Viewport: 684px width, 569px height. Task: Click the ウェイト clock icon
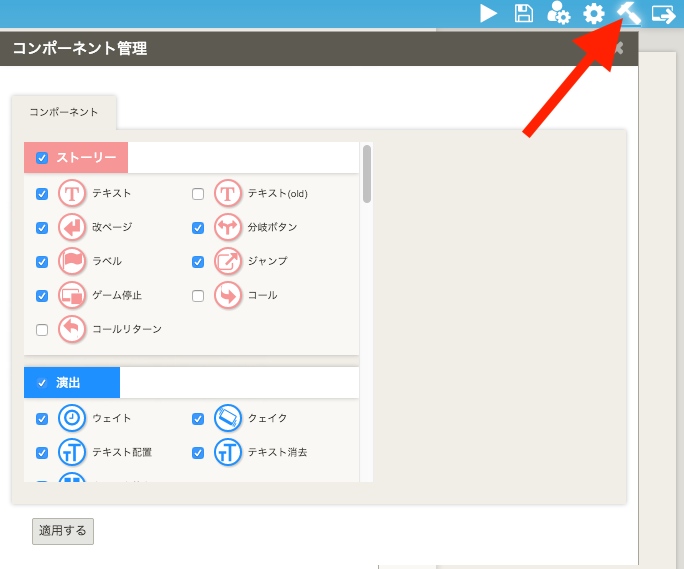72,419
